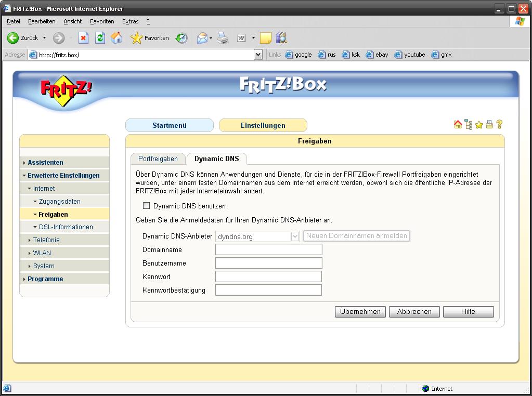Open the Startmenü tab button
Viewport: 532px width, 396px height.
tap(169, 125)
